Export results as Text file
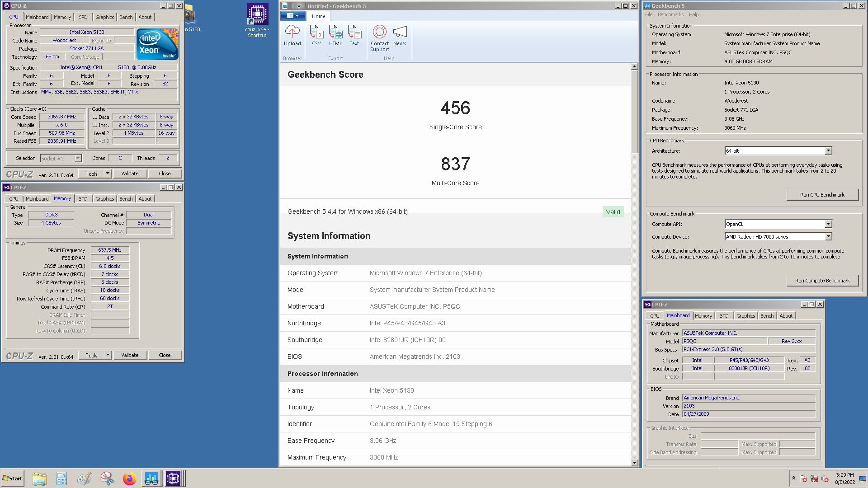868x488 pixels. (x=354, y=36)
